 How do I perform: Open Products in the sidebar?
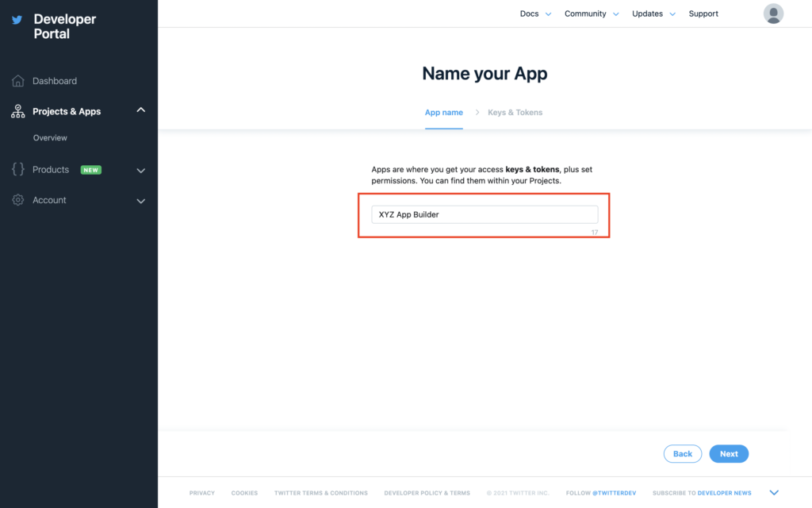click(51, 170)
